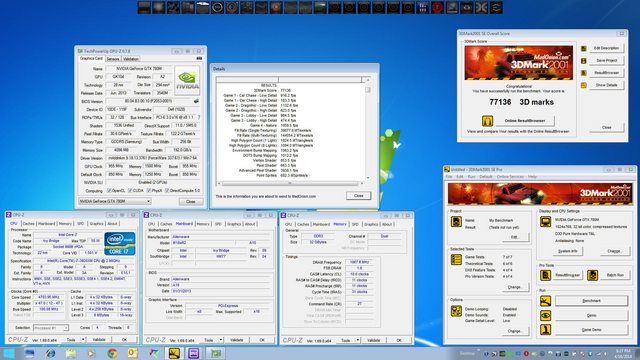The width and height of the screenshot is (640, 360).
Task: Open Tools dropdown arrow in CPU-Z processor window
Action: [83, 340]
